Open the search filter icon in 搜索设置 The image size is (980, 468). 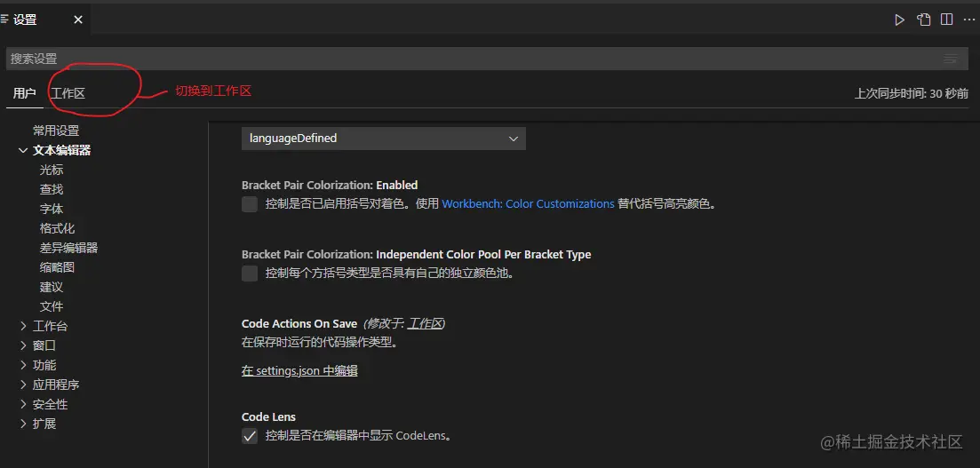tap(950, 59)
